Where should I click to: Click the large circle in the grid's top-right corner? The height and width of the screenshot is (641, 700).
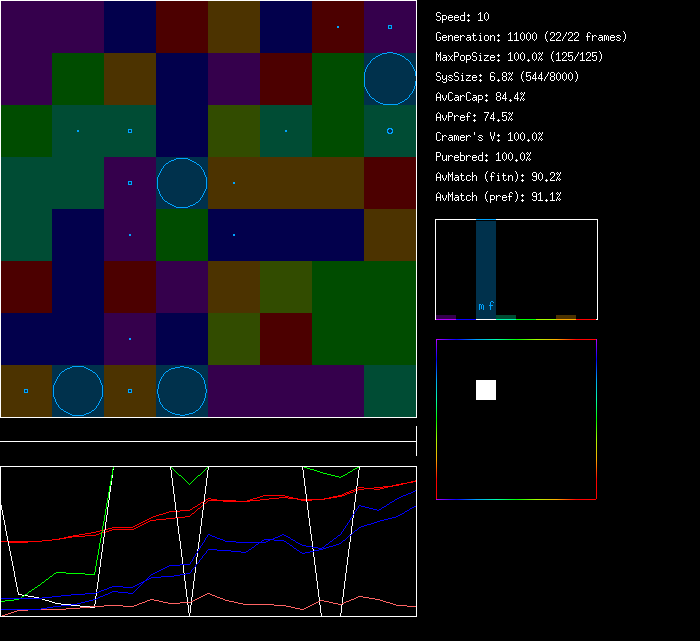(390, 80)
